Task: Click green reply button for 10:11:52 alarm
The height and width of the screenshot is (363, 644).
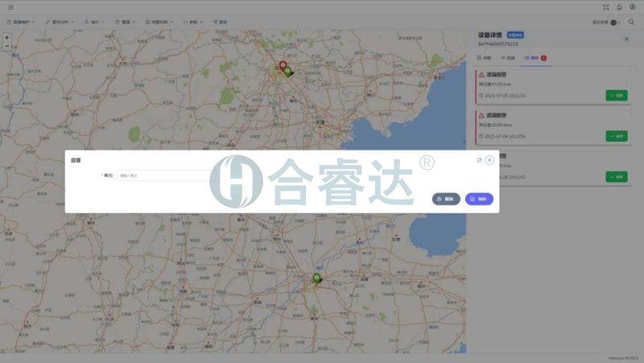Action: (617, 176)
